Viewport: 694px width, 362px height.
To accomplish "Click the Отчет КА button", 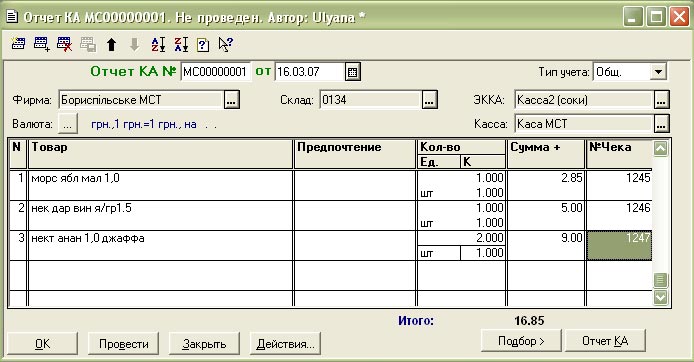I will tap(605, 340).
